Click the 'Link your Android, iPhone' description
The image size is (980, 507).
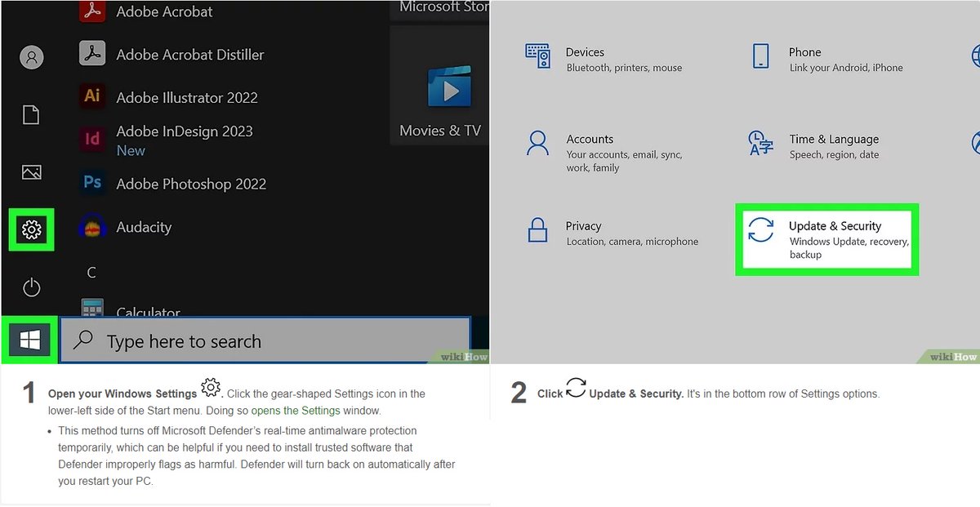846,68
